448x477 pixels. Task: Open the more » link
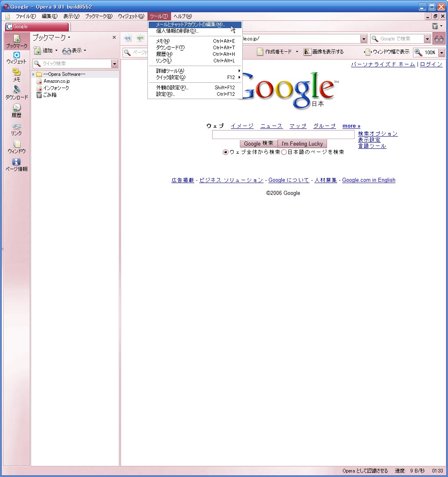click(x=351, y=126)
